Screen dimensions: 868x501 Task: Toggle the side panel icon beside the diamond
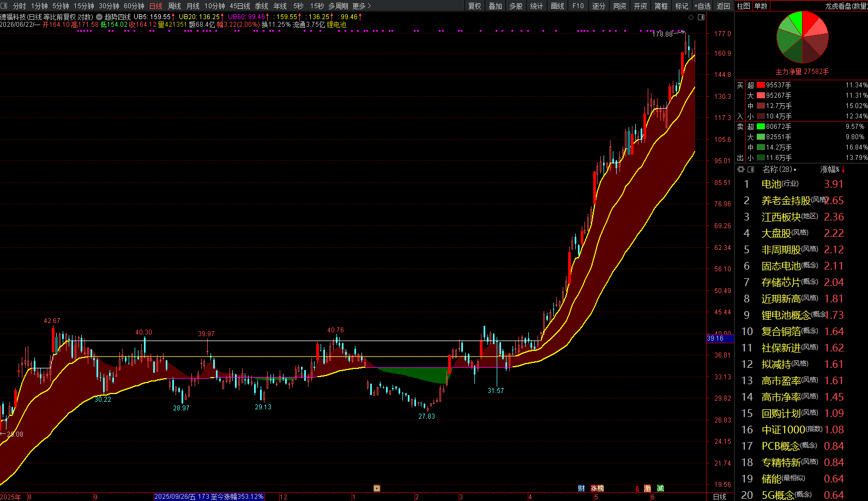[701, 17]
